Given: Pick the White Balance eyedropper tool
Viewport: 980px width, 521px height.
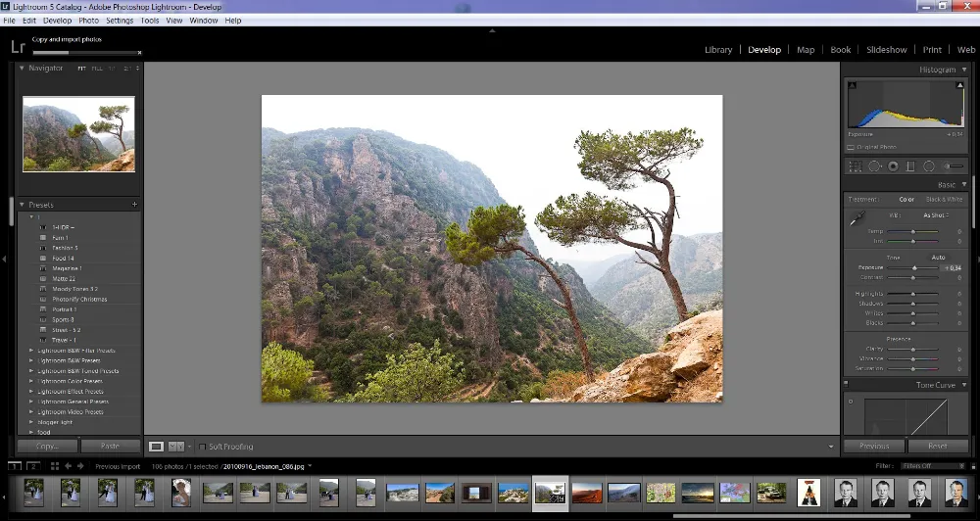Looking at the screenshot, I should click(x=857, y=218).
